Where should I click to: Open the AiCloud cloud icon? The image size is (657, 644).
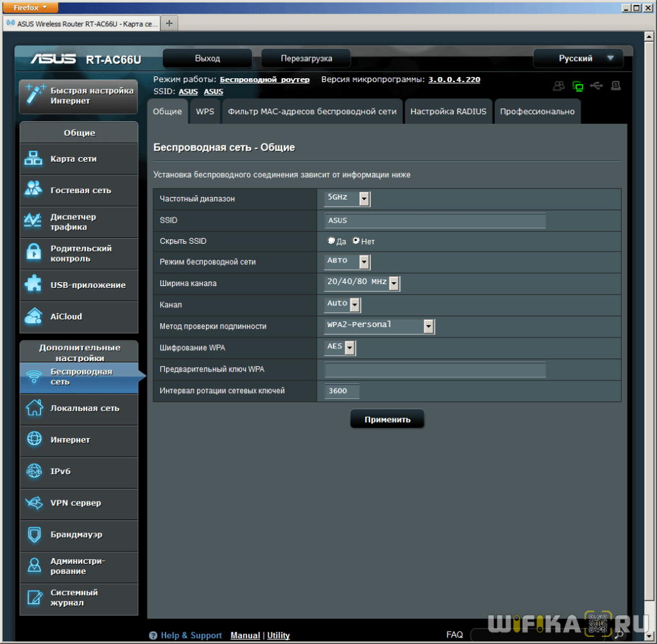(33, 316)
